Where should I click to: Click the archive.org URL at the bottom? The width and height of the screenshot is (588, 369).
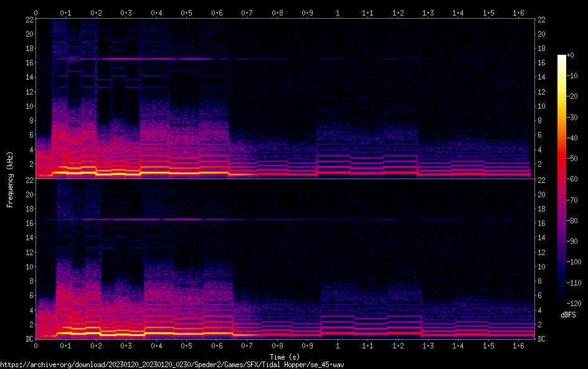point(172,364)
